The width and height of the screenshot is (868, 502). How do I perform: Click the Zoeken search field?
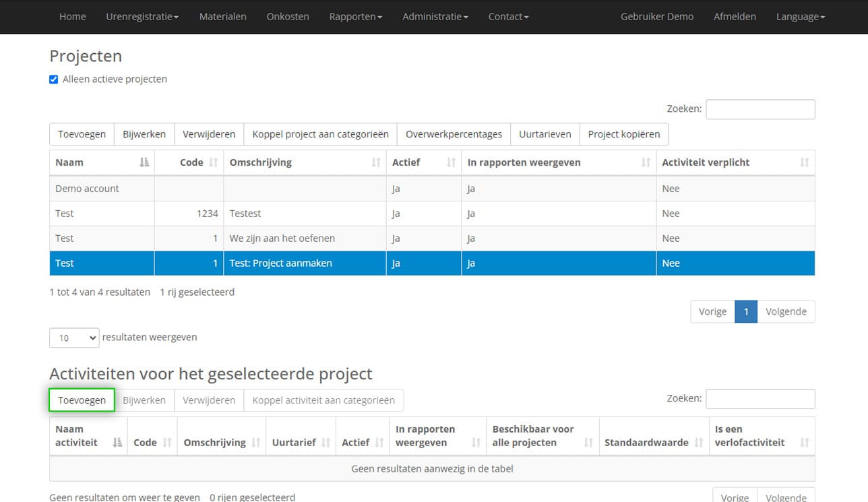tap(760, 108)
